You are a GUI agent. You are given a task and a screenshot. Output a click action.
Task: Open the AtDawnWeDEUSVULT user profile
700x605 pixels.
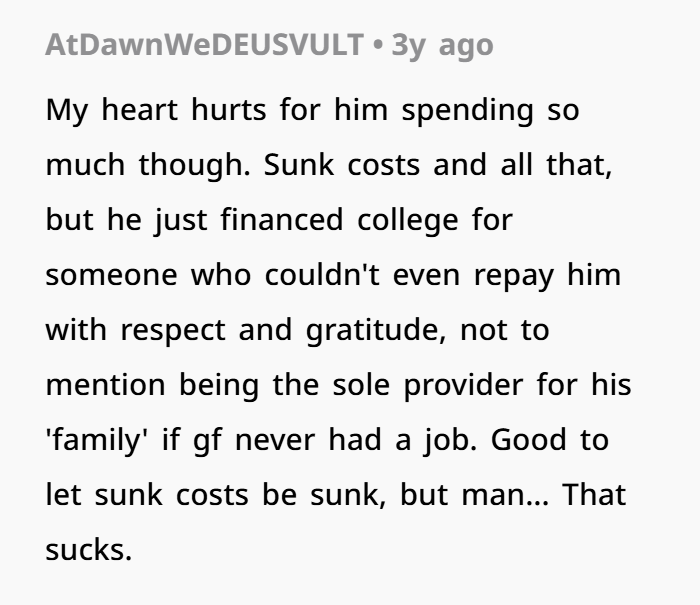201,47
